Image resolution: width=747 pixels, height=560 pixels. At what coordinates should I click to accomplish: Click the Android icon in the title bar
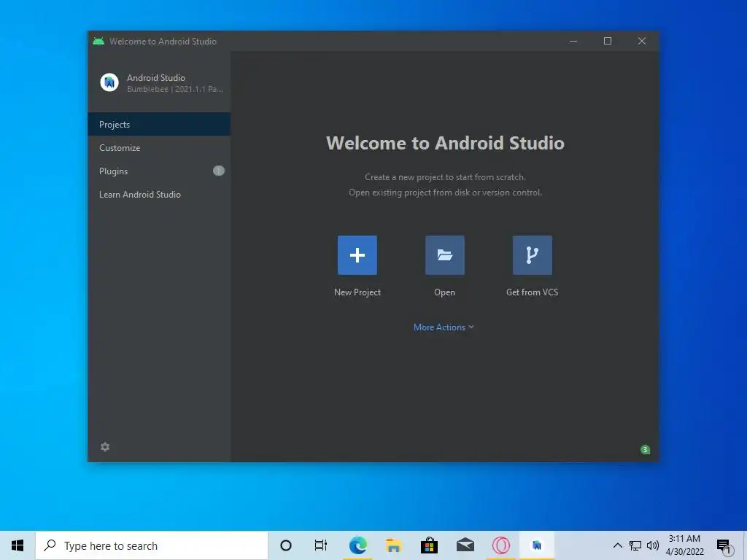point(98,42)
